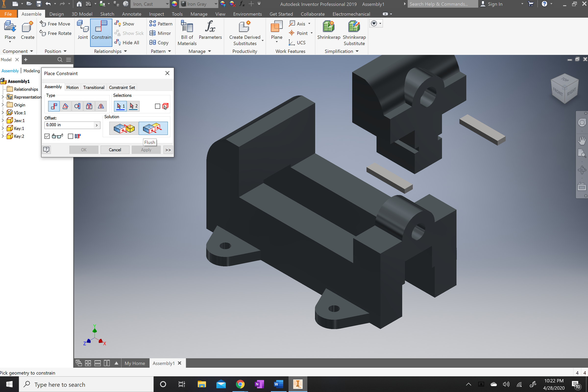Image resolution: width=588 pixels, height=392 pixels.
Task: Activate the second Selections picker in the dialog
Action: (x=133, y=106)
